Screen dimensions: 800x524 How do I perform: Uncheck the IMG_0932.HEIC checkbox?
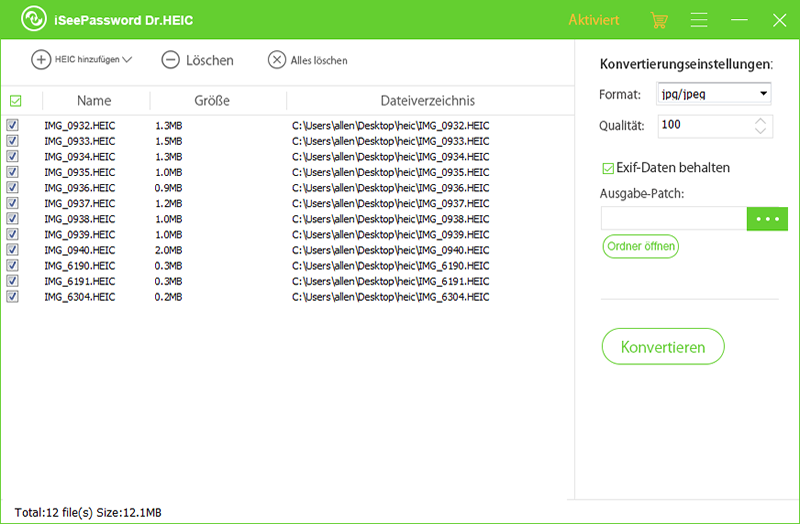pos(12,125)
